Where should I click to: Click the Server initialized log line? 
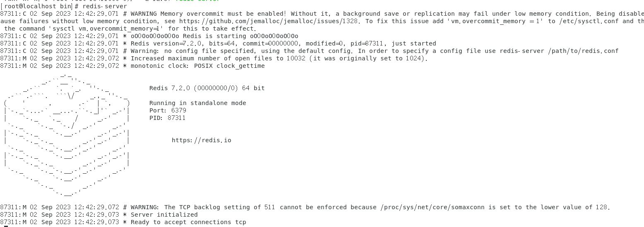(99, 215)
